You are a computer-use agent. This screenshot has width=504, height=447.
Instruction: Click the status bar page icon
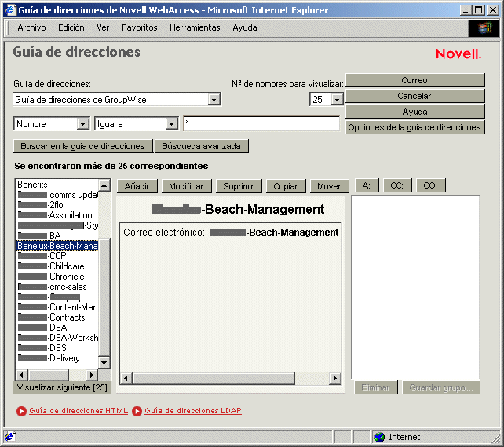(10, 437)
